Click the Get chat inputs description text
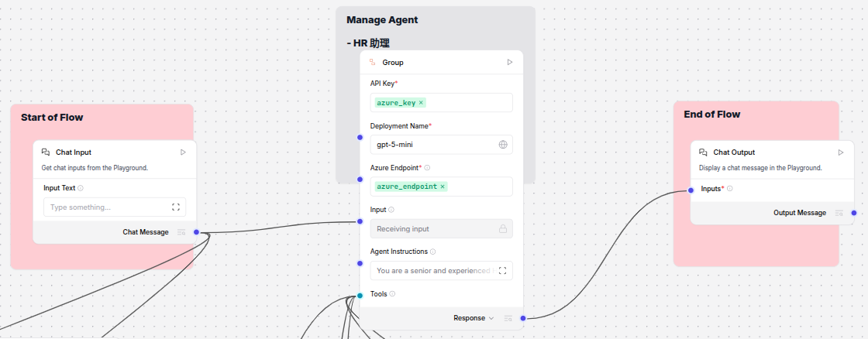The width and height of the screenshot is (868, 339). (95, 167)
